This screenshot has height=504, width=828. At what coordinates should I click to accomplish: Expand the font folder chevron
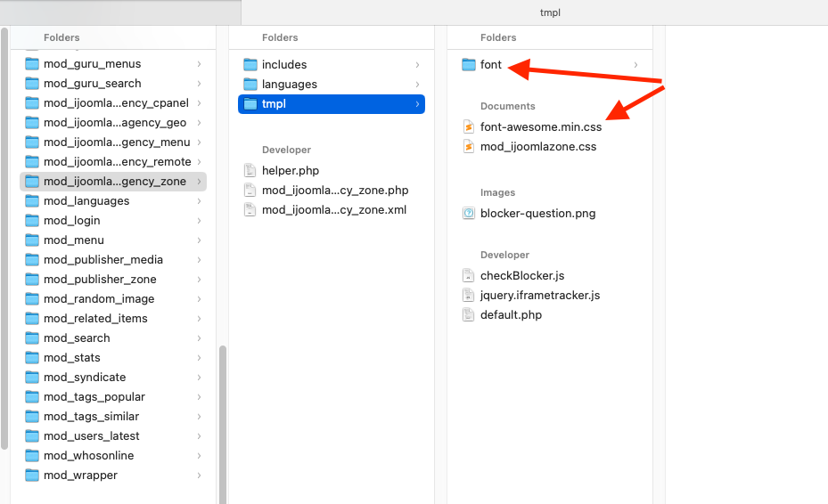[x=635, y=65]
